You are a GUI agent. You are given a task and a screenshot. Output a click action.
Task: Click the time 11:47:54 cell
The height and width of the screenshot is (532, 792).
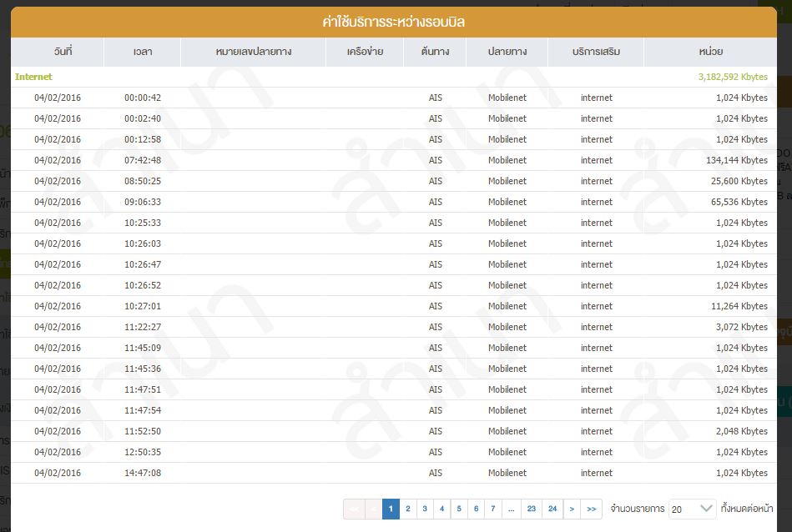[x=143, y=410]
